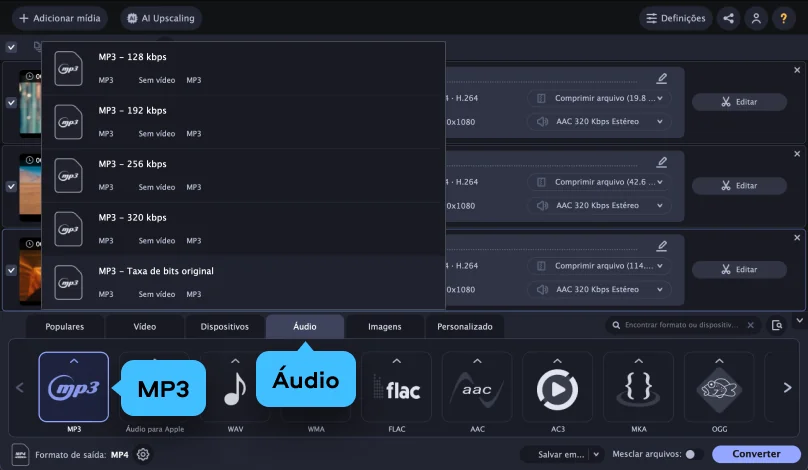The width and height of the screenshot is (808, 470).
Task: Choose the WAV format tile
Action: [235, 387]
